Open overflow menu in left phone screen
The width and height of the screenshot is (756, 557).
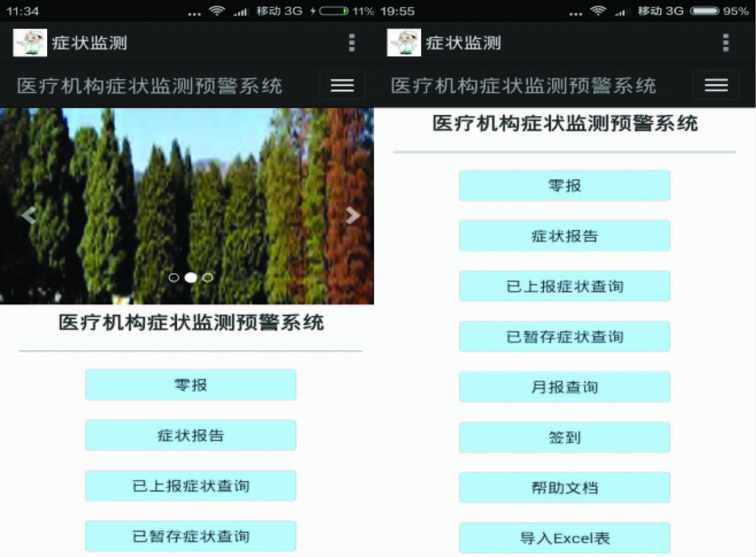coord(352,43)
